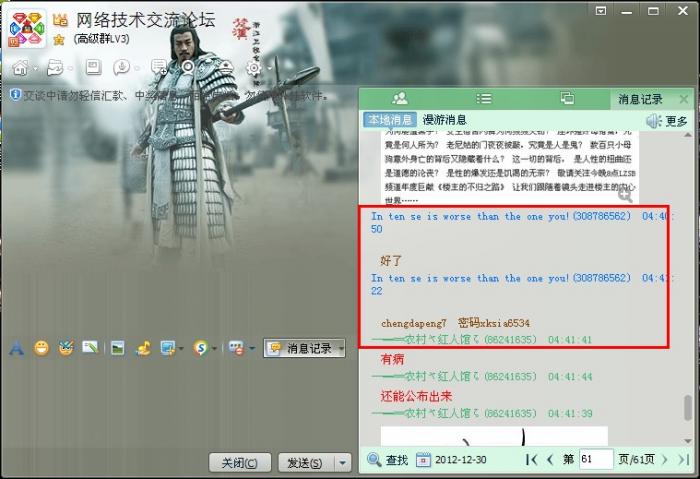Open the group shared files folder icon
The width and height of the screenshot is (700, 479).
pos(55,68)
